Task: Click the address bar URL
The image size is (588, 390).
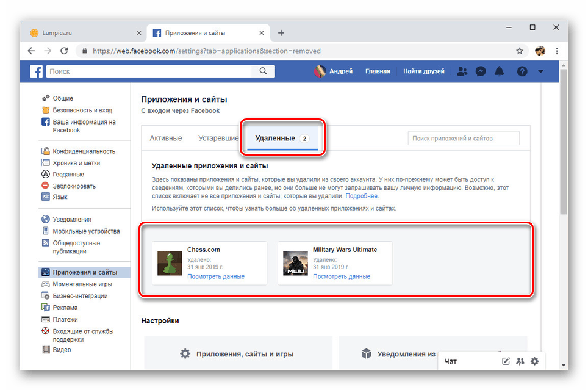Action: [x=207, y=51]
